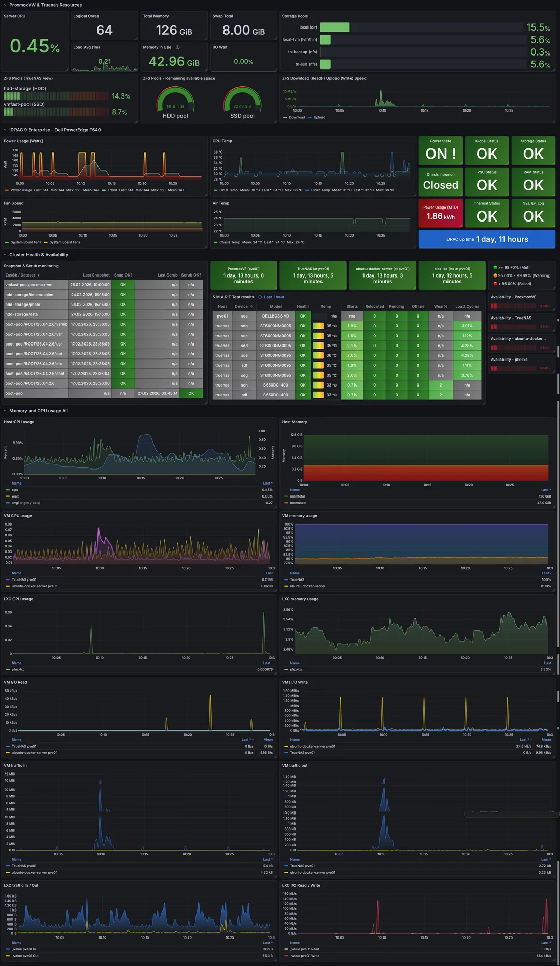Toggle the wait series in Host CPU legend
Screen dimensions: 560x966
pyautogui.click(x=15, y=496)
